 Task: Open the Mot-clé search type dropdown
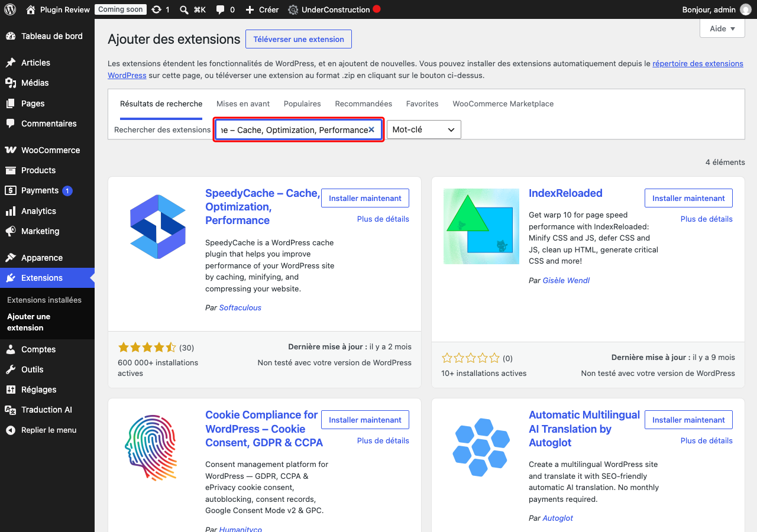coord(424,129)
